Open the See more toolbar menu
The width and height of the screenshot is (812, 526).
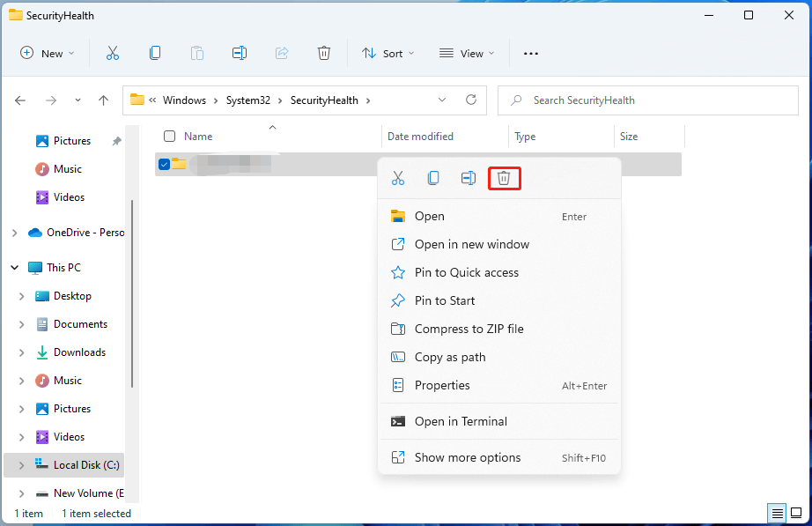(x=530, y=53)
